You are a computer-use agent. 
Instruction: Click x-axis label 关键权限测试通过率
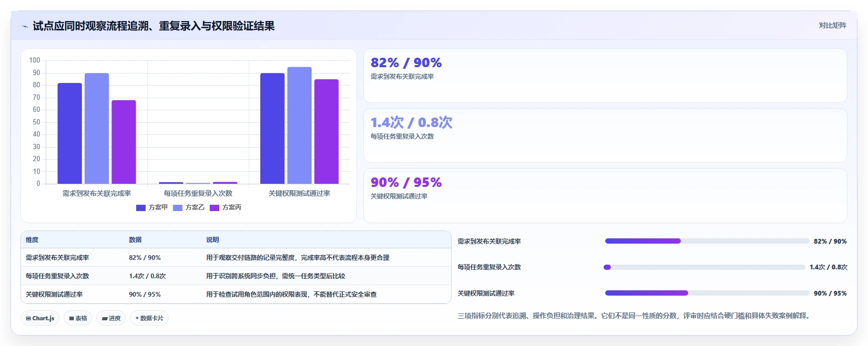pyautogui.click(x=299, y=193)
